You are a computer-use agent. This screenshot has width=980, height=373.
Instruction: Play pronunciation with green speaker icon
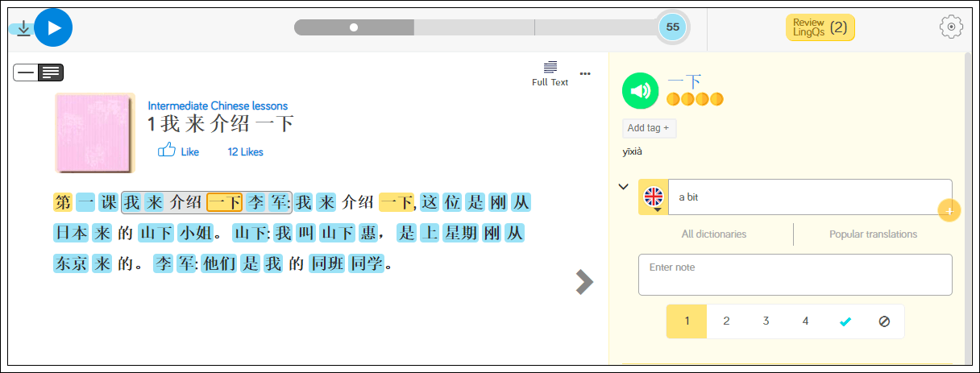tap(641, 91)
